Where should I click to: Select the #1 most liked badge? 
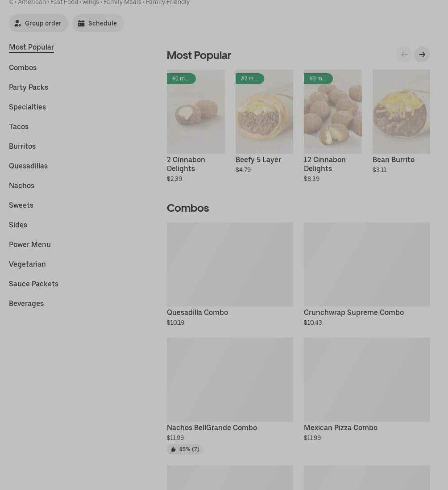click(181, 79)
